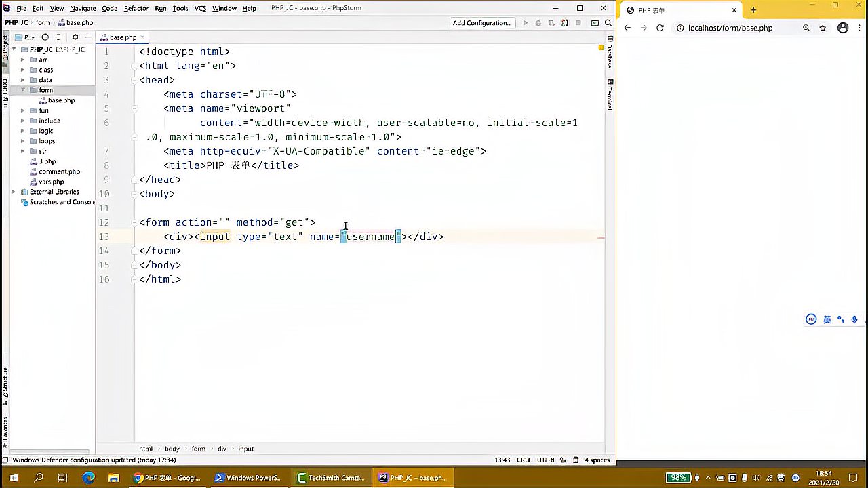Open the Terminal side tool tab
The width and height of the screenshot is (868, 488).
(x=610, y=94)
